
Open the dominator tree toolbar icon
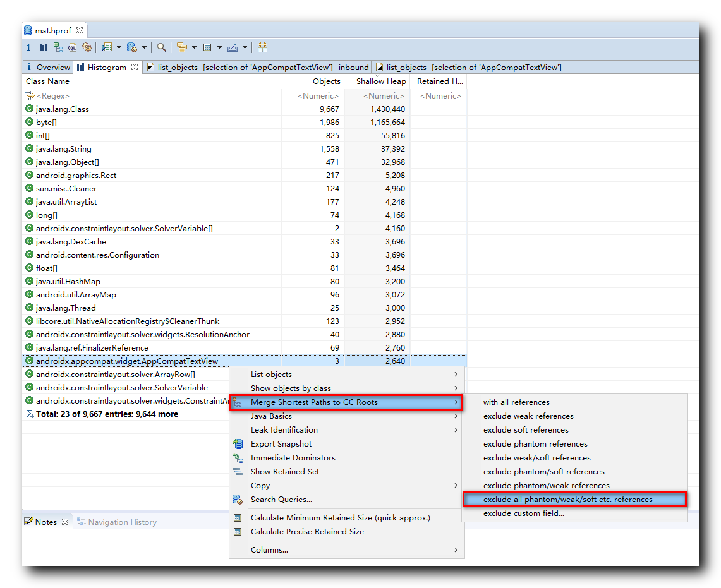click(58, 47)
